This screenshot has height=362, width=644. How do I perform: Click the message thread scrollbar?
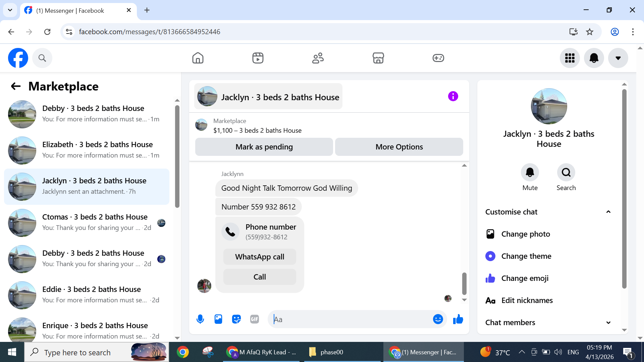[x=464, y=284]
